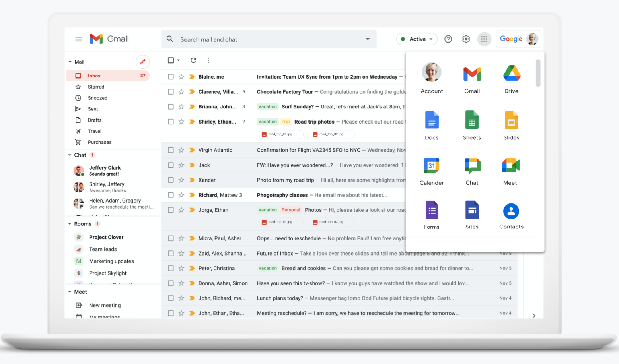The width and height of the screenshot is (619, 364).
Task: Open road_trip_02.jpg attachment in Jorge email
Action: coord(332,222)
